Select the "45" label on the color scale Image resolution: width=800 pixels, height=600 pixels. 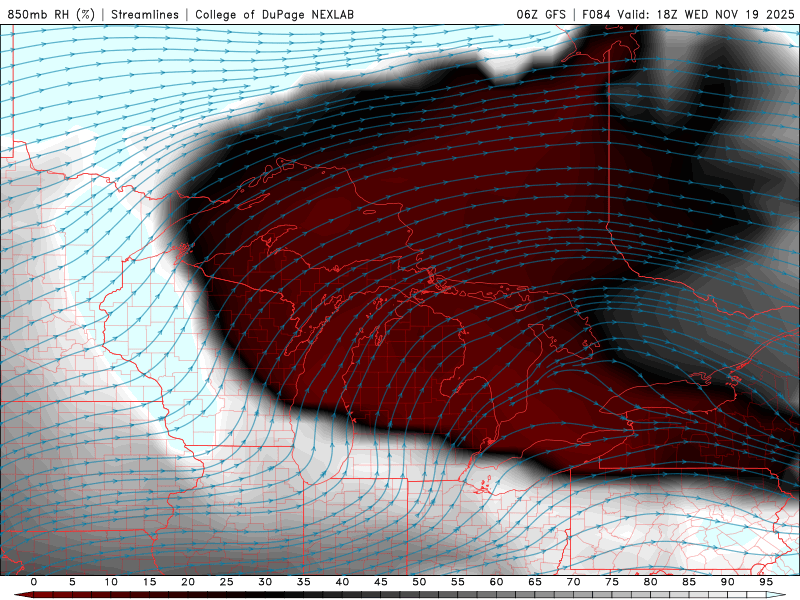(x=381, y=582)
